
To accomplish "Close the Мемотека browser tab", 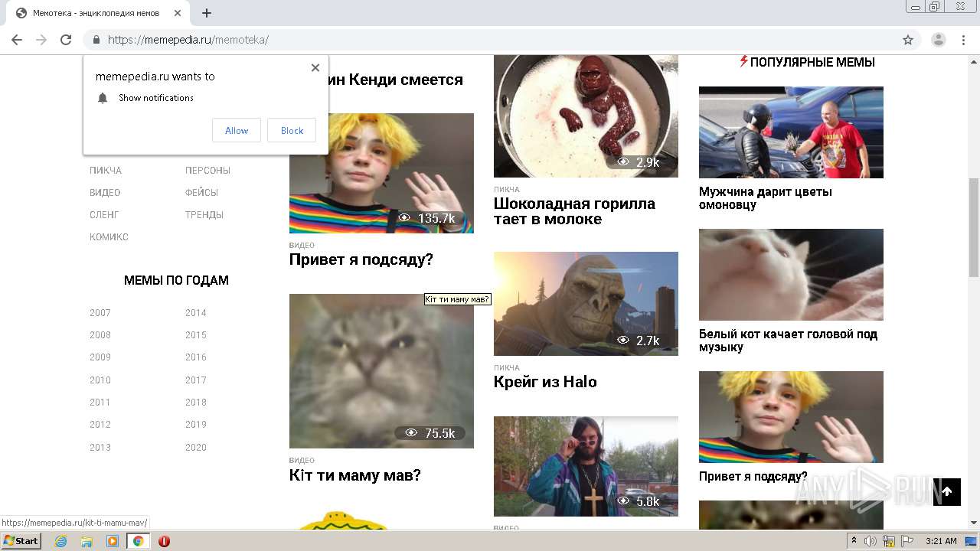I will coord(178,13).
